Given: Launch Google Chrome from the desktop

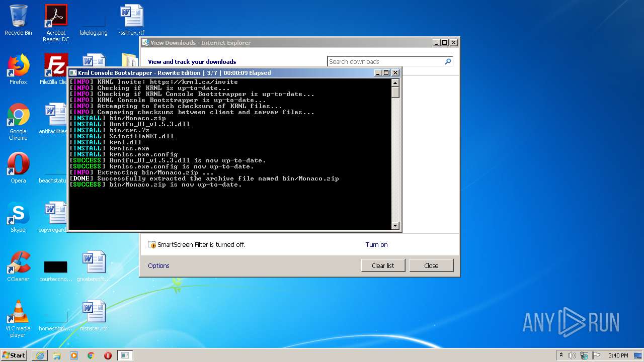Looking at the screenshot, I should (18, 122).
